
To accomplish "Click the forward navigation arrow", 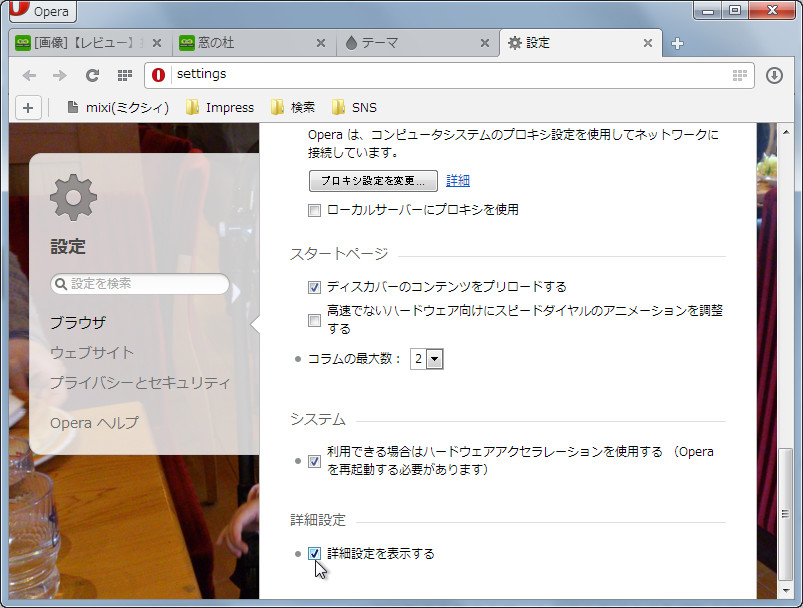I will coord(60,74).
